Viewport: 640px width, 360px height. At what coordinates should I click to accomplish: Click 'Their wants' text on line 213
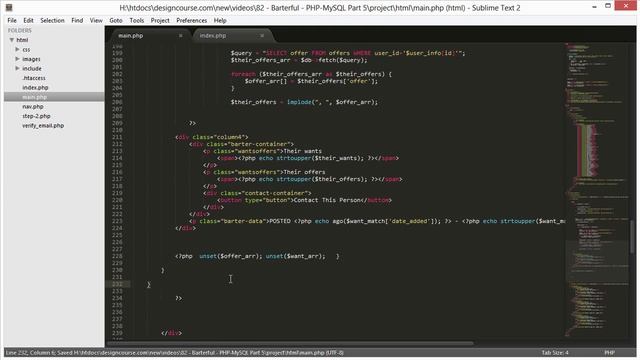click(x=302, y=151)
